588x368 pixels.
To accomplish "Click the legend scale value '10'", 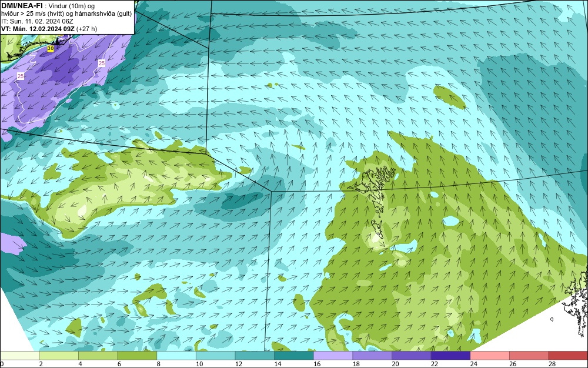I will click(x=199, y=364).
